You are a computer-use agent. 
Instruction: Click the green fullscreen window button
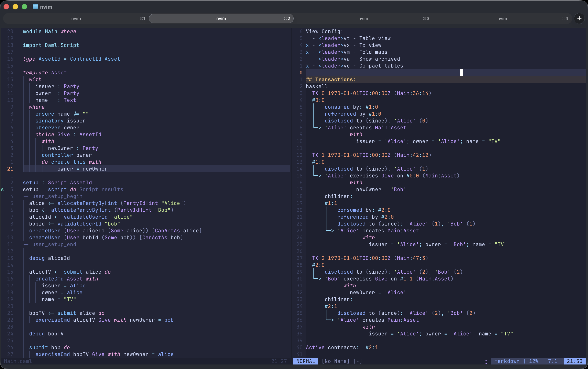click(x=24, y=7)
